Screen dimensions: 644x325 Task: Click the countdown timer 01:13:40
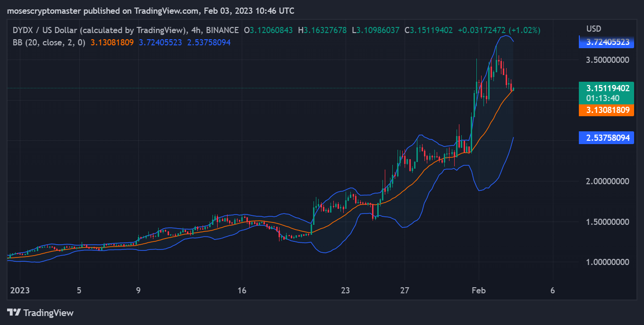pos(602,98)
